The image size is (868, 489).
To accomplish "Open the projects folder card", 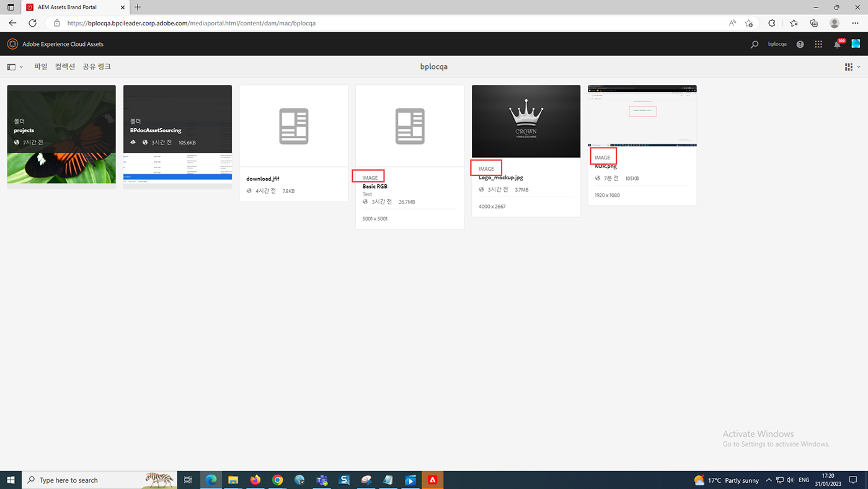I will click(x=61, y=134).
